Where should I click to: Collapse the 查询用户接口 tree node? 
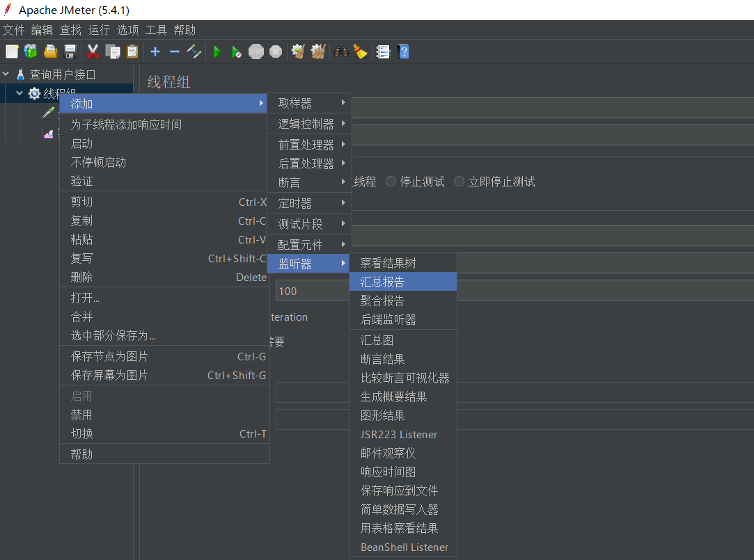(6, 74)
